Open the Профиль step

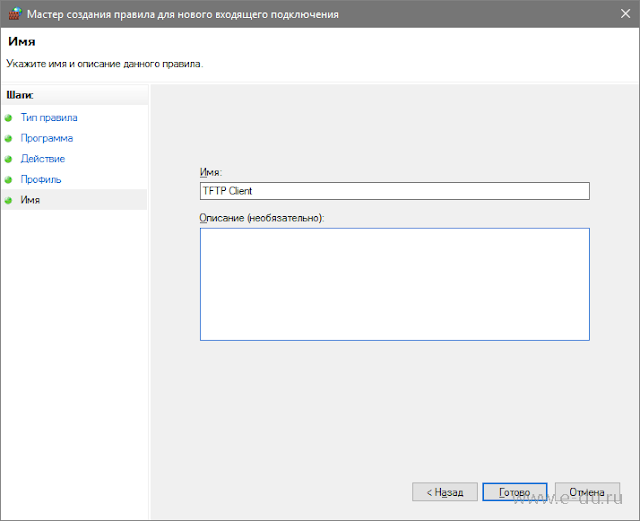coord(41,179)
